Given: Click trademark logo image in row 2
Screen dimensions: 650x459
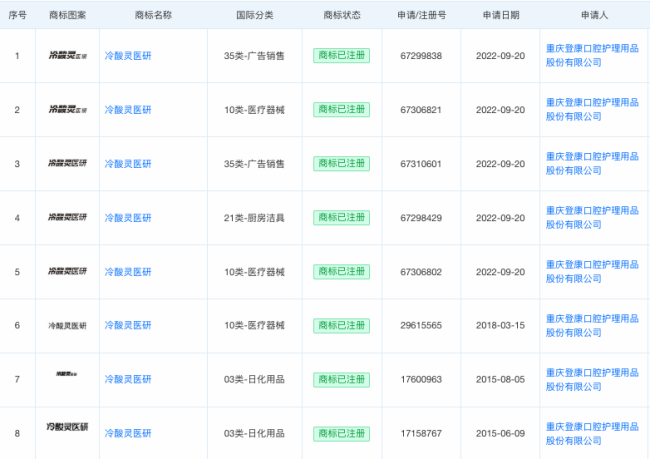Looking at the screenshot, I should 68,109.
